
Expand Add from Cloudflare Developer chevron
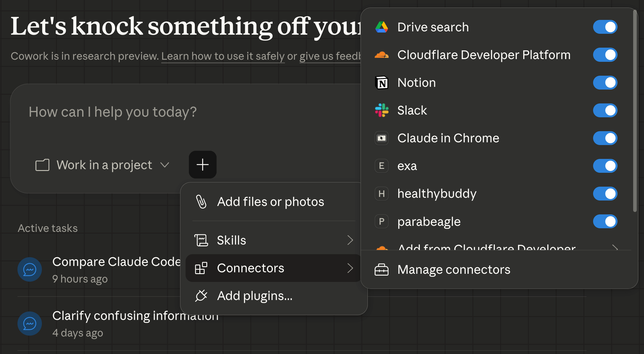(615, 248)
